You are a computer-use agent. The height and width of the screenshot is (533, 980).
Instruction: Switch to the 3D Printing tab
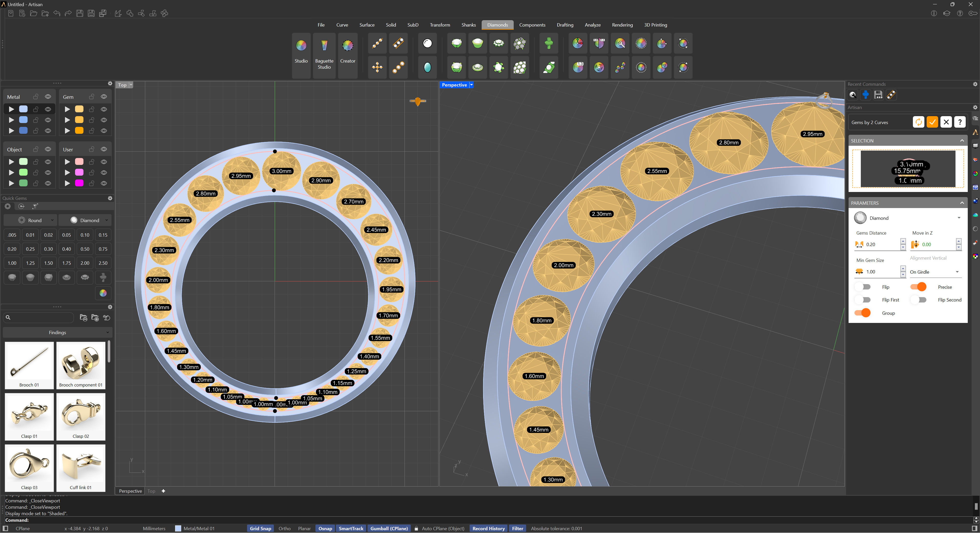(655, 25)
